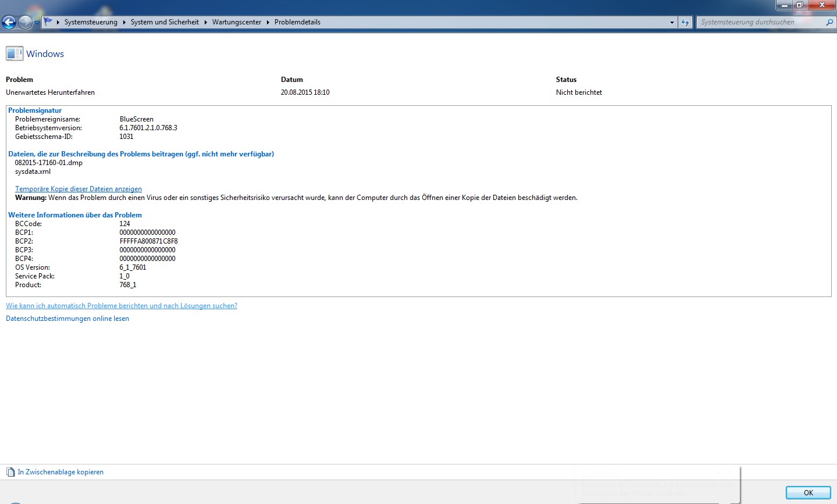Click the search magnifier icon

(x=829, y=22)
